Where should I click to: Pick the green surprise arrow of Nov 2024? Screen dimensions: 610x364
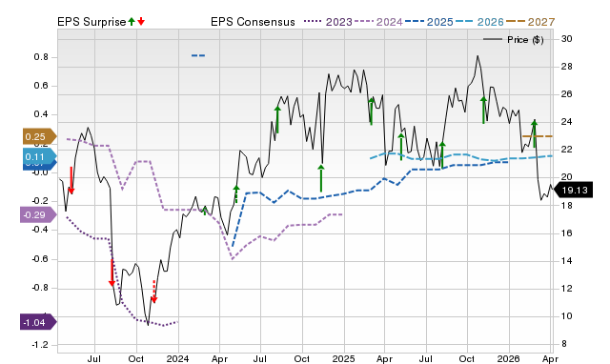click(321, 178)
